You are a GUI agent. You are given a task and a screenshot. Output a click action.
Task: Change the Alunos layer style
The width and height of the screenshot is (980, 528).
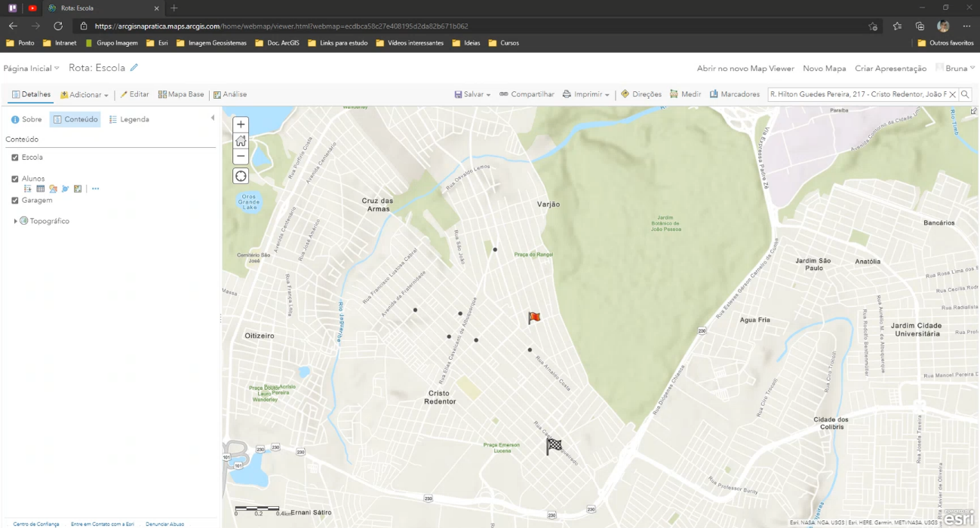point(53,189)
